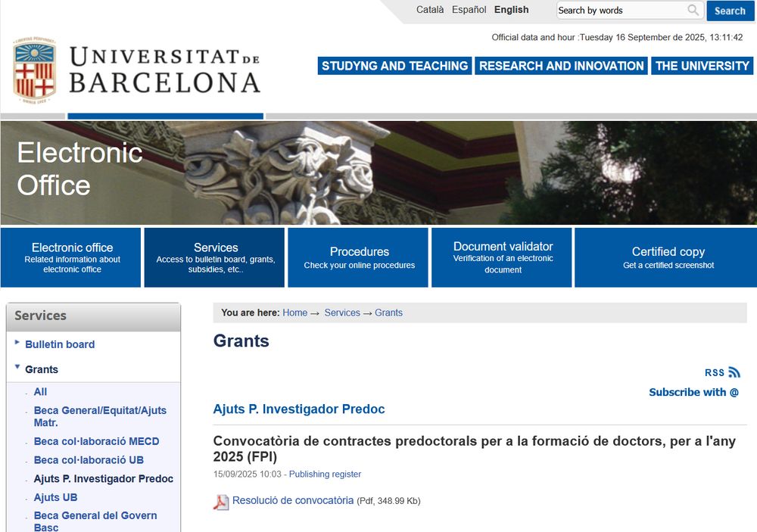Select English language option
The width and height of the screenshot is (757, 532).
(511, 10)
